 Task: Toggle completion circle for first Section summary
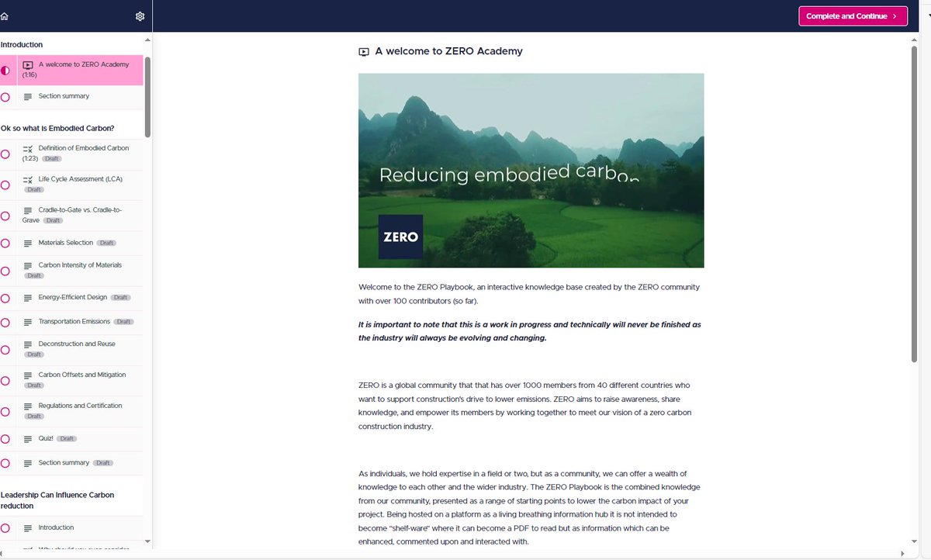pyautogui.click(x=5, y=97)
